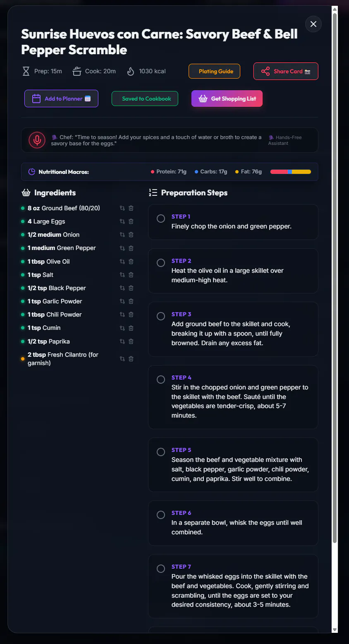Mark Step 1 as done

click(161, 219)
